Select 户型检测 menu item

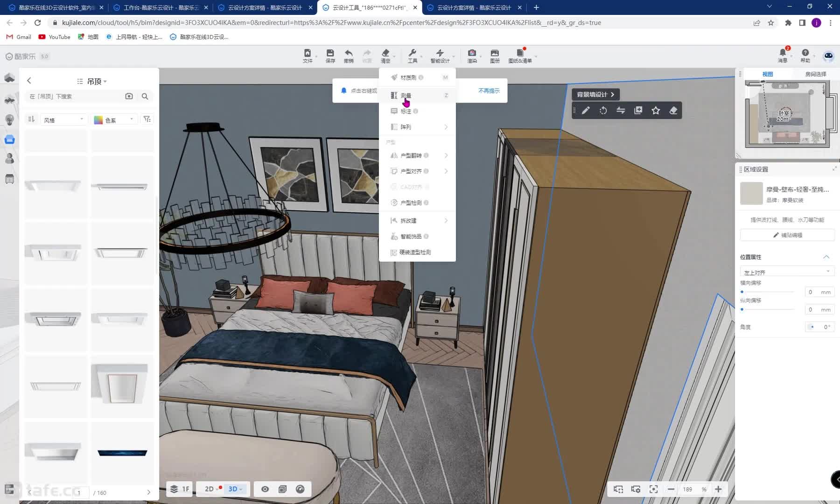417,203
